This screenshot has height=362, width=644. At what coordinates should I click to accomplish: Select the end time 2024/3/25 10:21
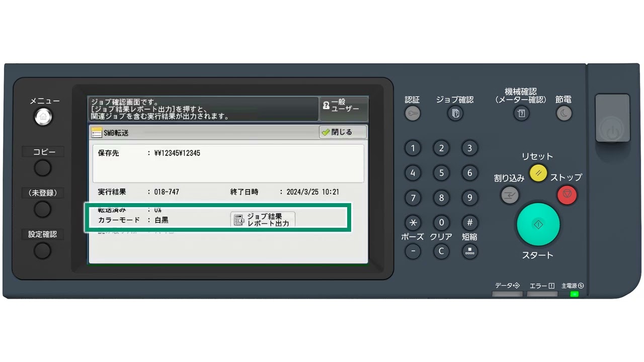(312, 192)
